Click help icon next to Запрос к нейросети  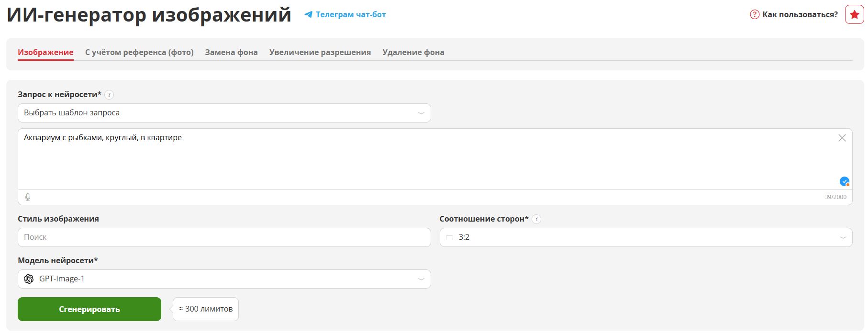coord(109,95)
